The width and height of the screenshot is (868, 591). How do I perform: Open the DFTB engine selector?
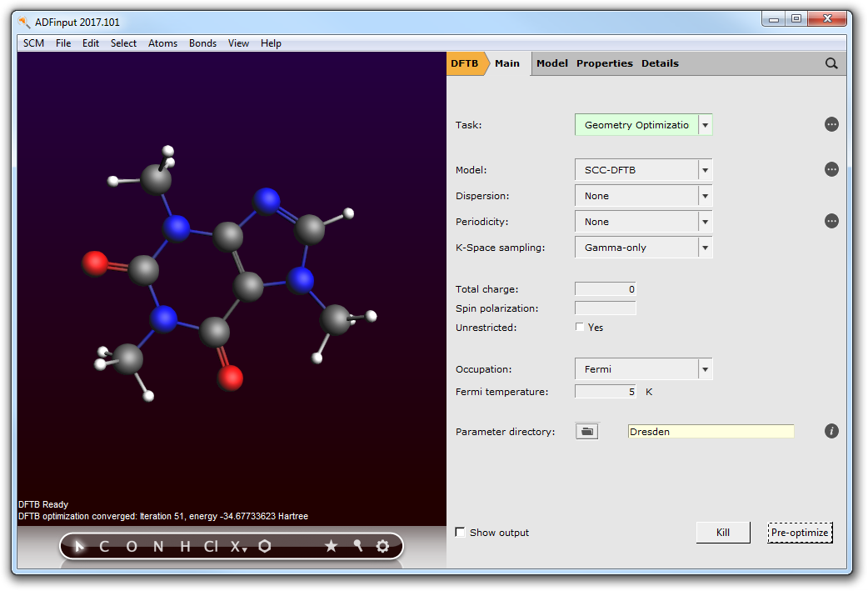[465, 63]
